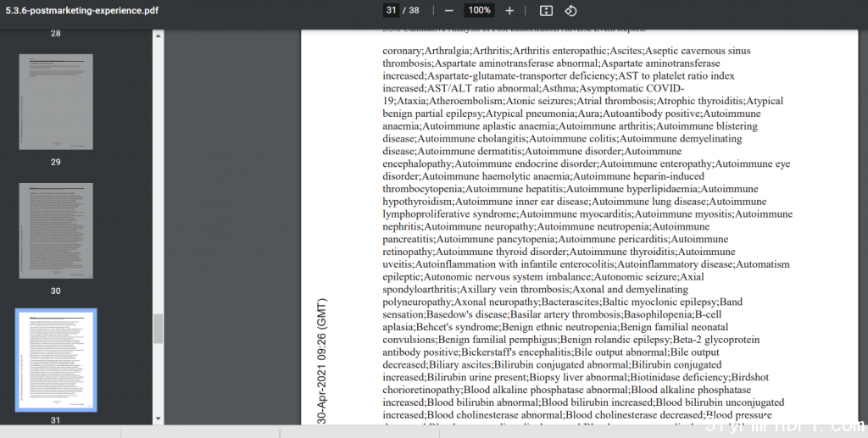Click the text 'Basilar artery thrombosis'
Screen dimensions: 868x438
point(565,314)
